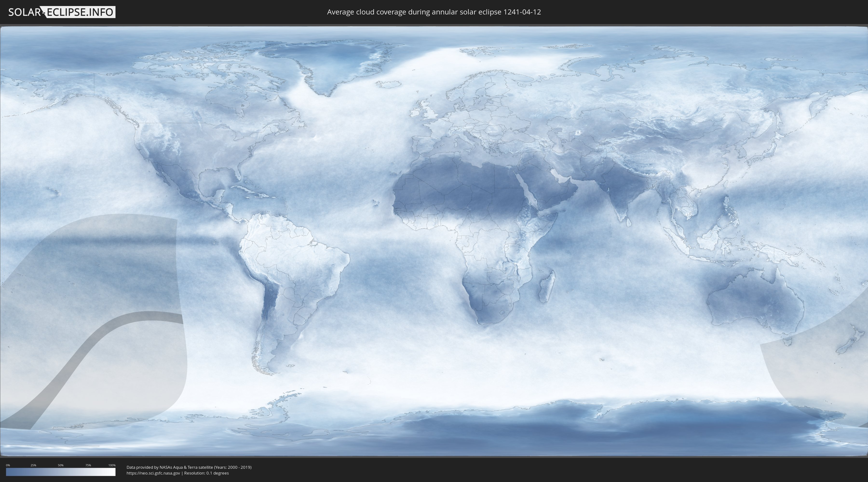Click the 50% legend label
Image resolution: width=868 pixels, height=482 pixels.
coord(61,465)
